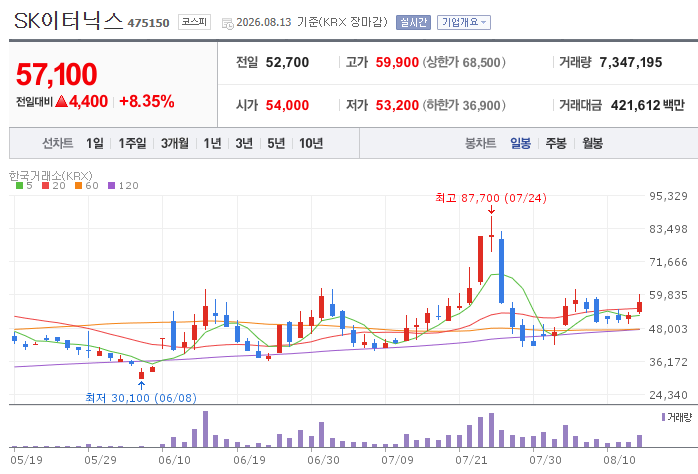Viewport: 698px width, 474px height.
Task: Click the 07/21 date axis label
Action: 471,460
